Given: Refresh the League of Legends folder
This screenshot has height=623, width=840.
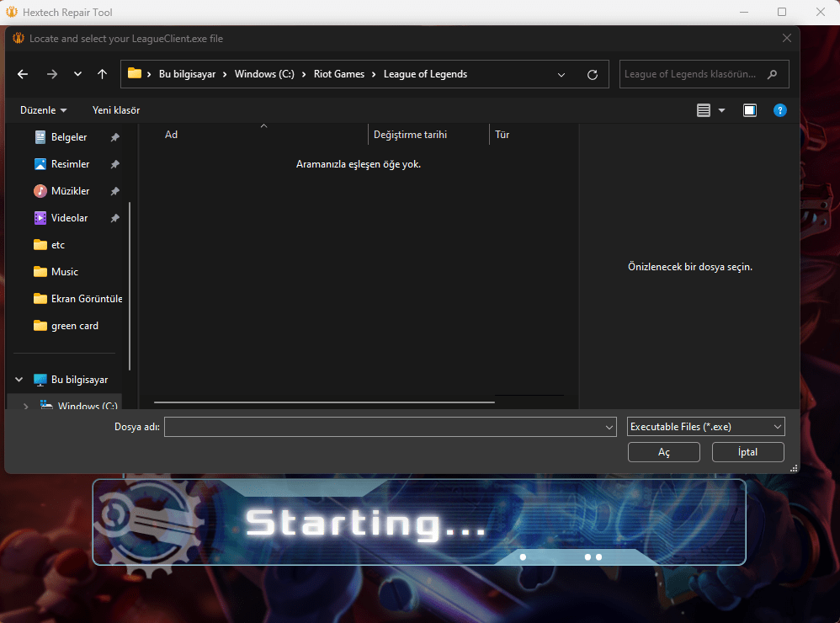Looking at the screenshot, I should click(x=593, y=74).
